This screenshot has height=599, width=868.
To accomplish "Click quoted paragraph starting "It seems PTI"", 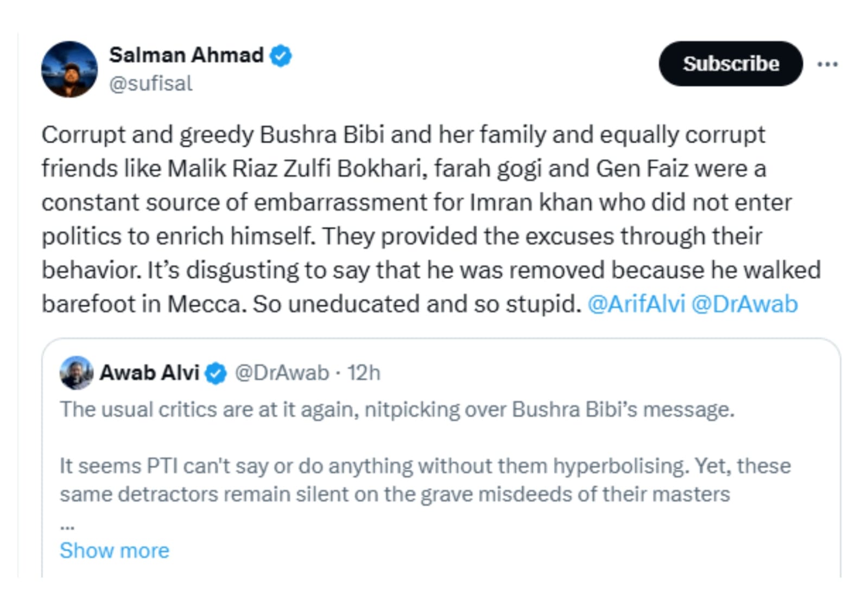I will [425, 466].
